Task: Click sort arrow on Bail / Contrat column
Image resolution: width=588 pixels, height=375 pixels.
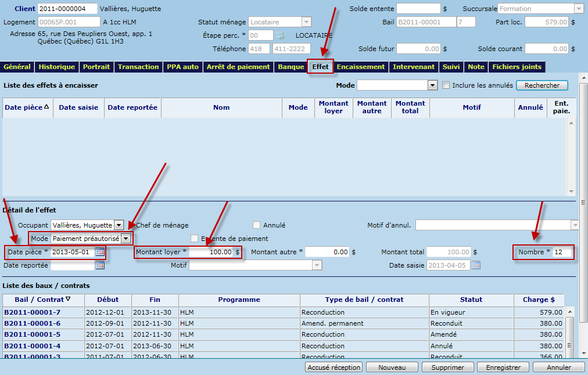Action: (68, 300)
